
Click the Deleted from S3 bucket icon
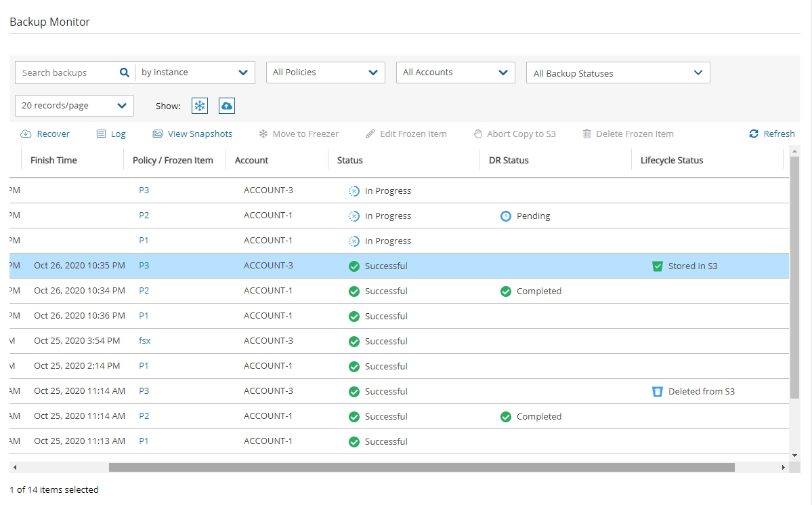coord(657,391)
